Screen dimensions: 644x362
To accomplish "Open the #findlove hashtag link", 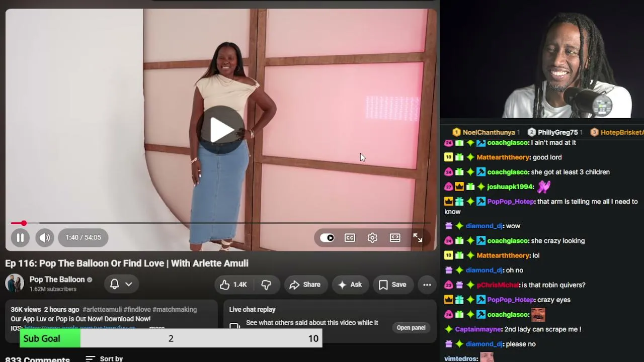I will (x=137, y=309).
